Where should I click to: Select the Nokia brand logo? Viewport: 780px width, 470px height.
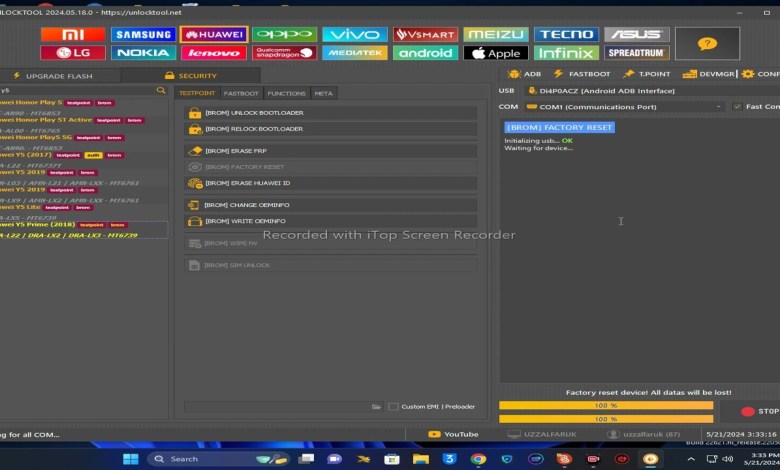(143, 53)
